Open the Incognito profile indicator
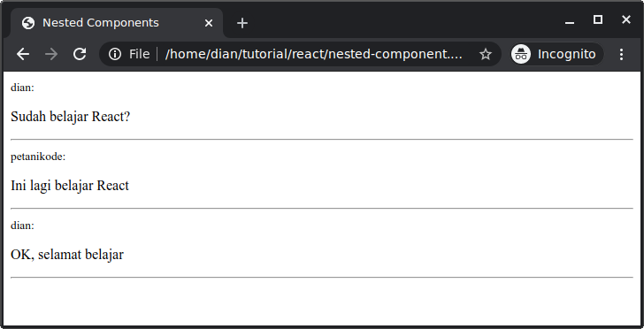This screenshot has height=329, width=644. pos(557,54)
